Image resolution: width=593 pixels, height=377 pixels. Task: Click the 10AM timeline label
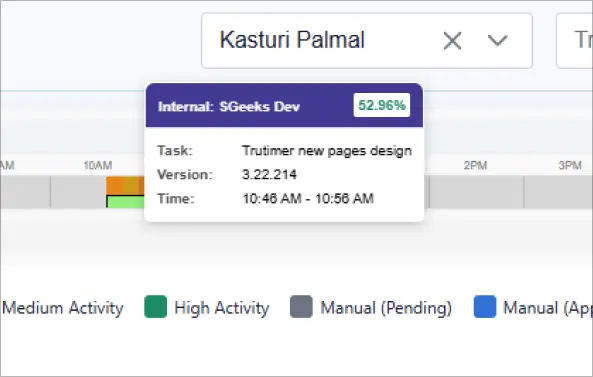tap(98, 166)
